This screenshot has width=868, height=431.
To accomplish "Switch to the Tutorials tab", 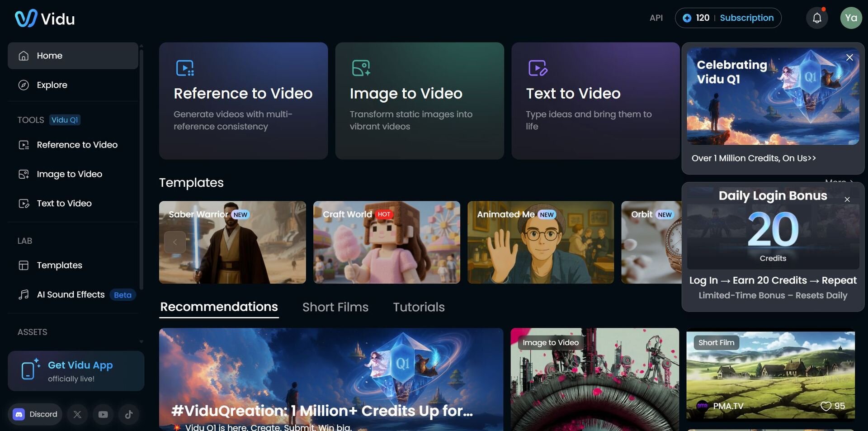I will [419, 307].
